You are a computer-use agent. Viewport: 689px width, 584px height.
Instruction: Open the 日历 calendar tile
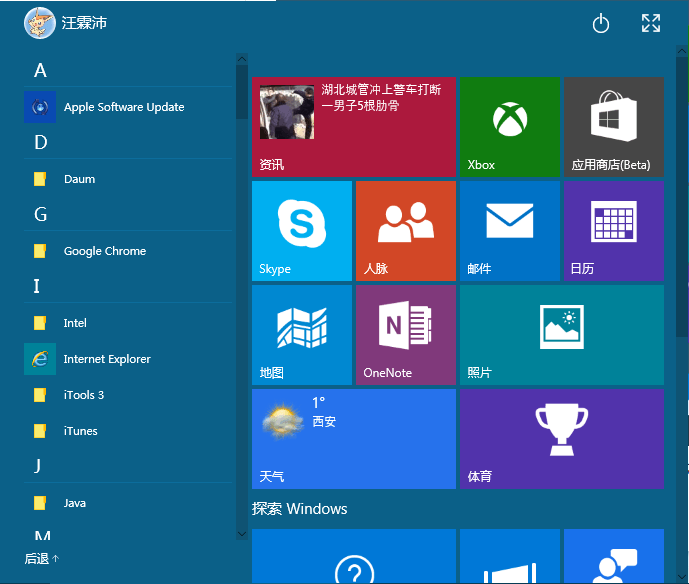click(x=613, y=230)
